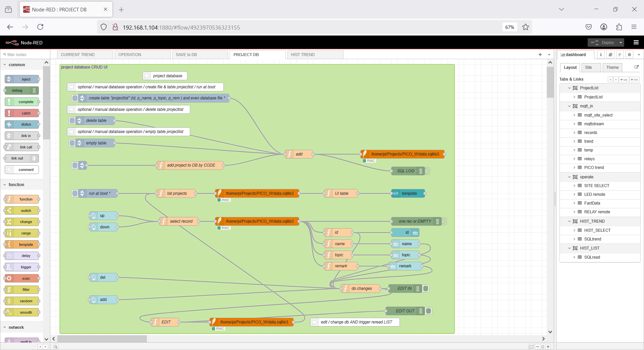644x350 pixels.
Task: Select the catch node in the palette
Action: (x=22, y=113)
